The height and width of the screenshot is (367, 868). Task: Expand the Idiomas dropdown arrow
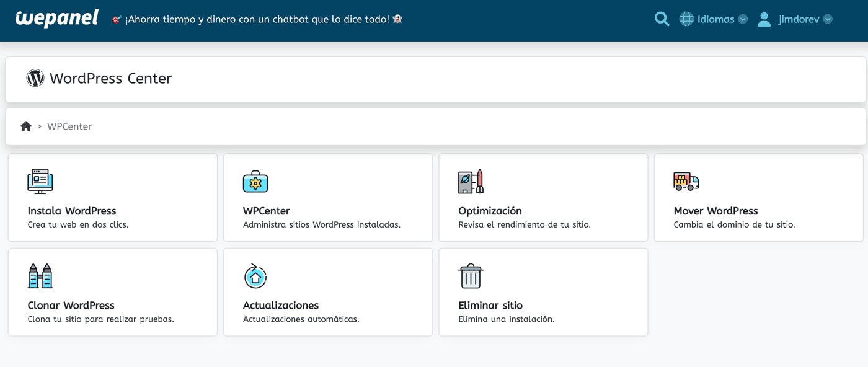[743, 19]
